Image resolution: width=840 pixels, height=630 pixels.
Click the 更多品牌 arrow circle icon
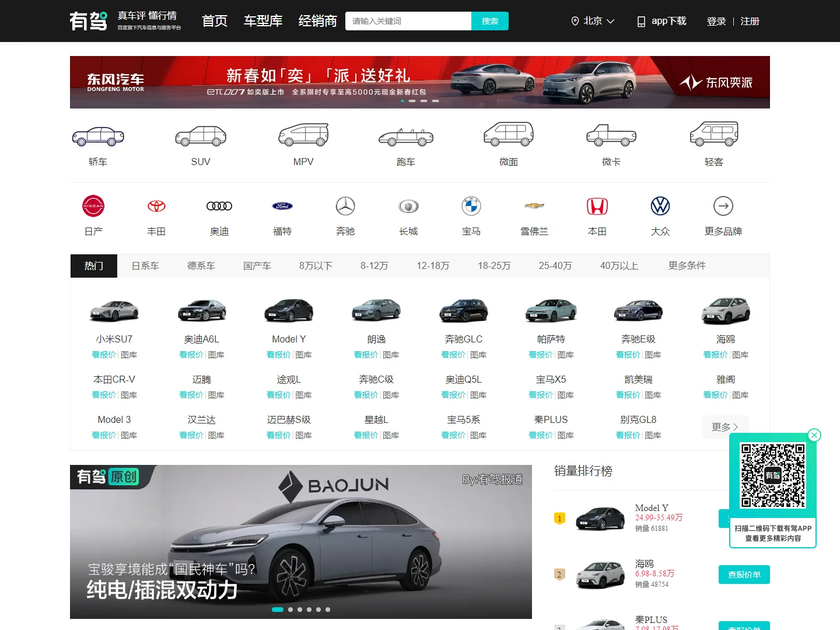point(723,206)
